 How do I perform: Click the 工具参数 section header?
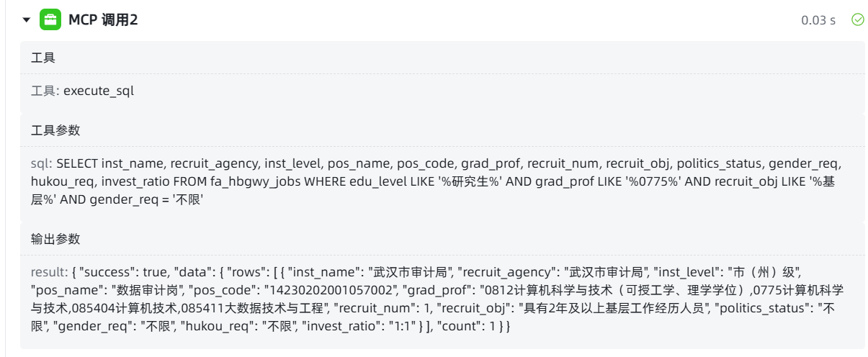(55, 130)
